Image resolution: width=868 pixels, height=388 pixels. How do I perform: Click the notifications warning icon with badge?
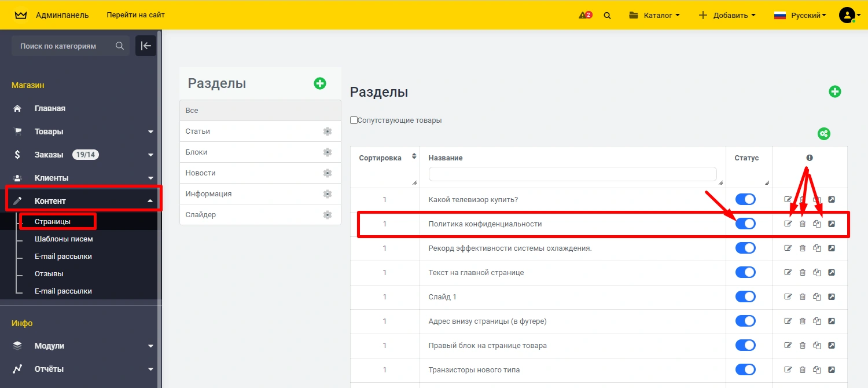coord(585,15)
